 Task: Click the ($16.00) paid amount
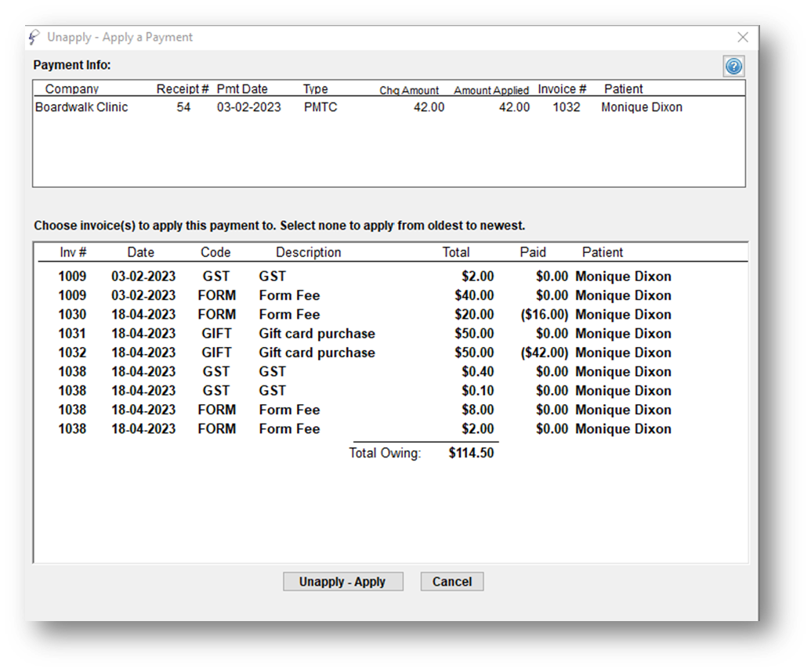coord(544,314)
